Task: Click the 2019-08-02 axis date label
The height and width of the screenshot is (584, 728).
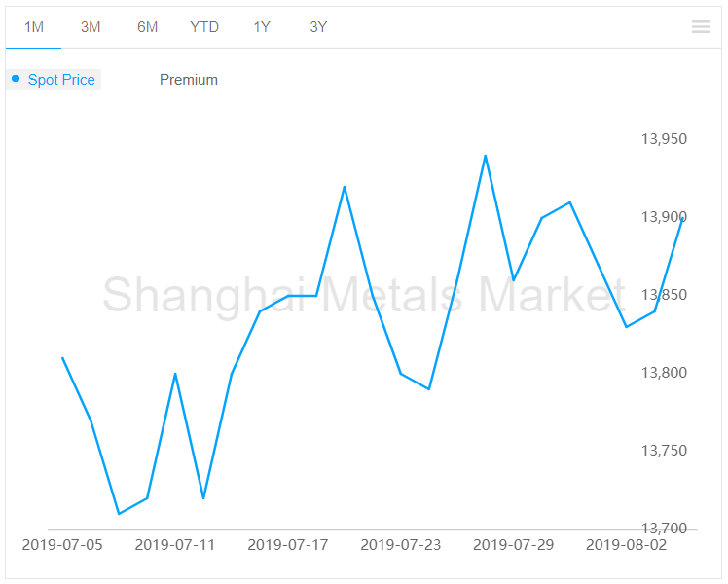Action: pyautogui.click(x=627, y=544)
